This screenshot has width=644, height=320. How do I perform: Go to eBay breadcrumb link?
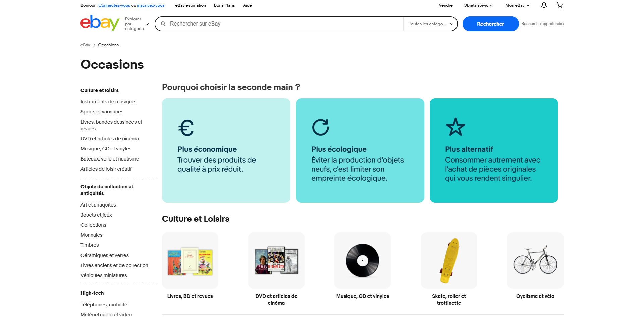85,45
